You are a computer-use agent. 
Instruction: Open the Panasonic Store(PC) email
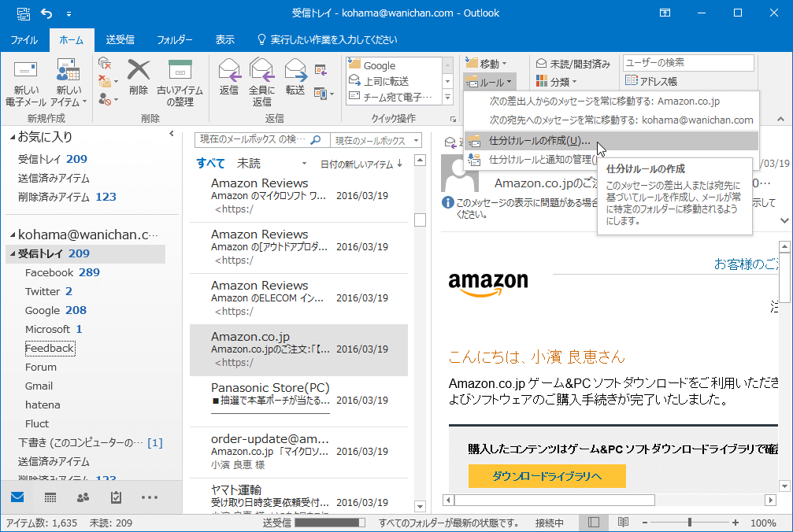coord(299,401)
